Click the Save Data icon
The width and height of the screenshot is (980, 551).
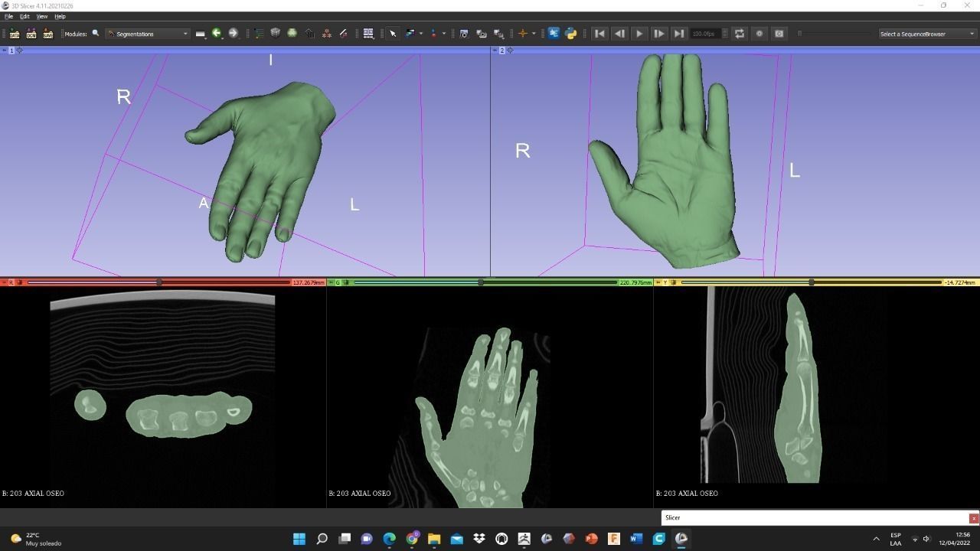tap(47, 34)
